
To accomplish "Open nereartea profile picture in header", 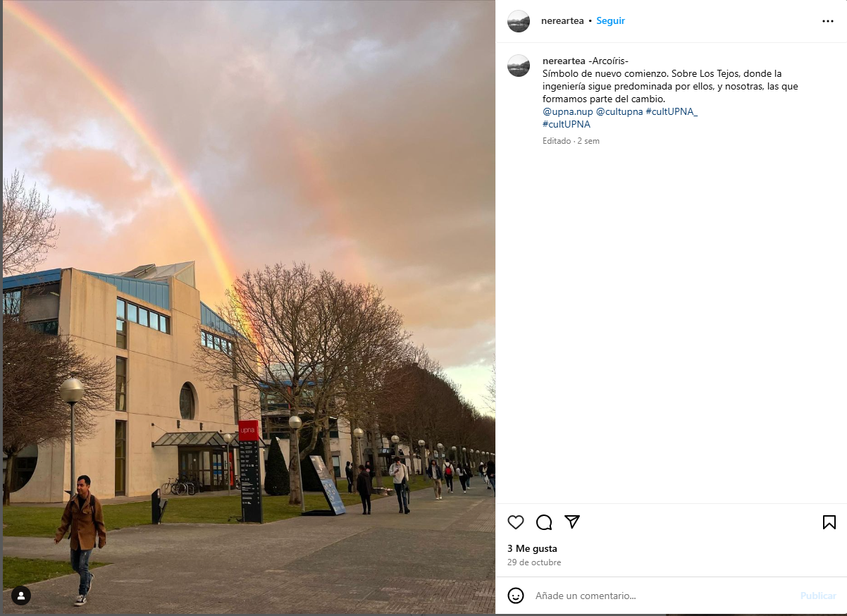I will pyautogui.click(x=519, y=21).
